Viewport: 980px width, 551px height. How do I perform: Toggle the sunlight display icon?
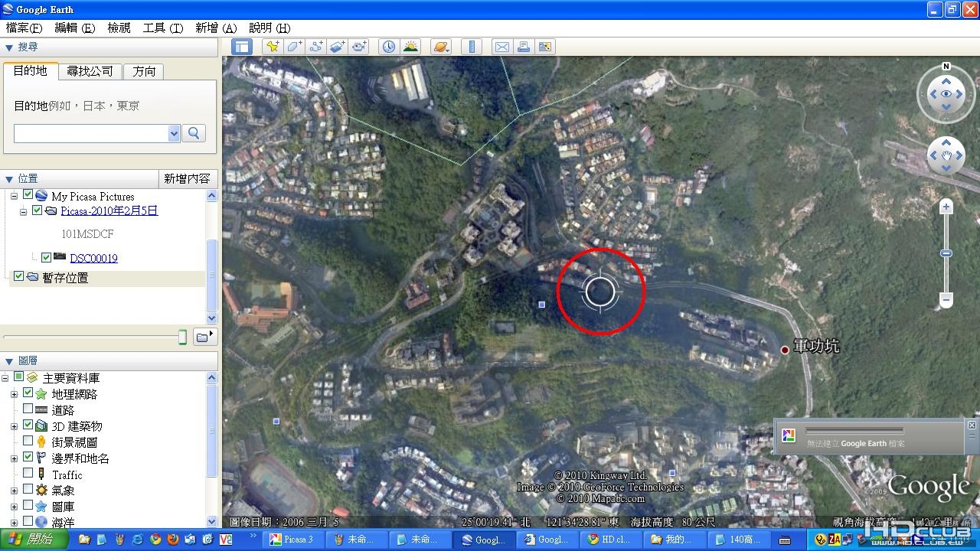[411, 47]
